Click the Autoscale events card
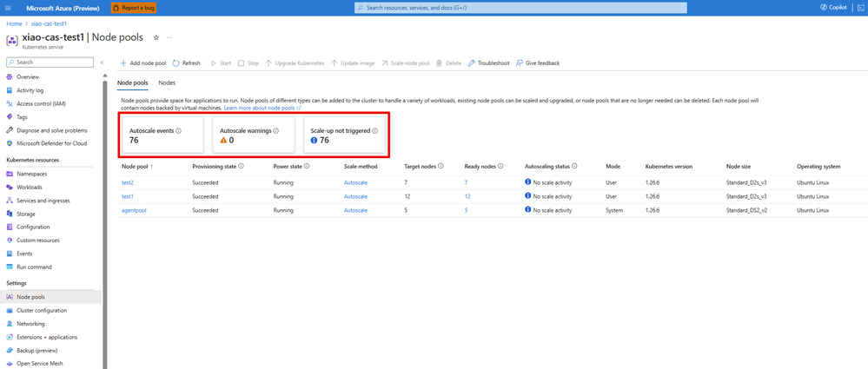 click(162, 135)
